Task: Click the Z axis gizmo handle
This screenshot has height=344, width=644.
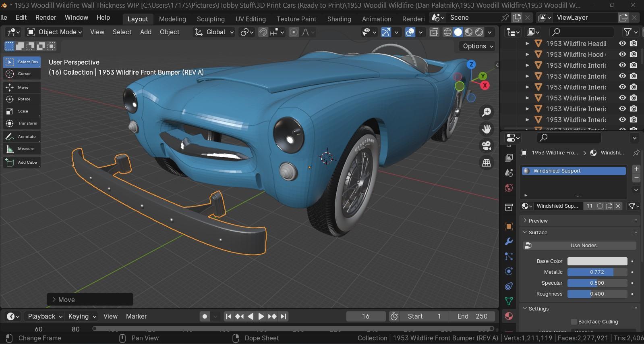Action: (471, 64)
